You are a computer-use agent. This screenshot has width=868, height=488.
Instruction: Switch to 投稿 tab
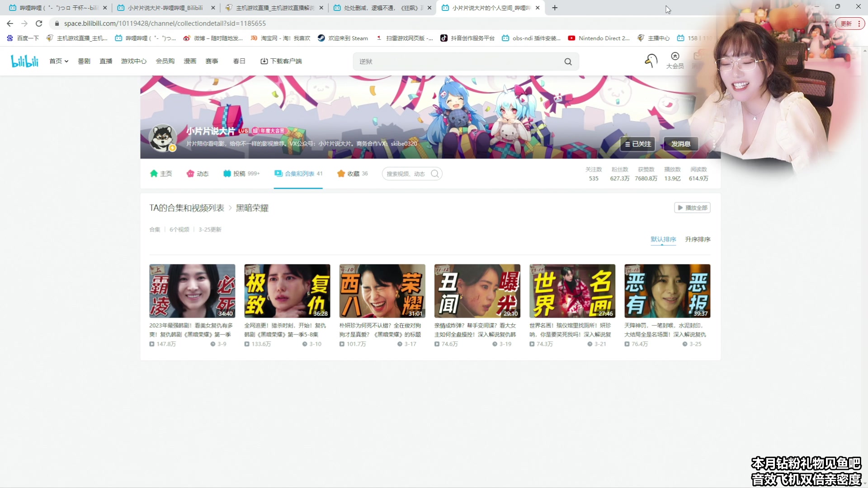click(241, 174)
